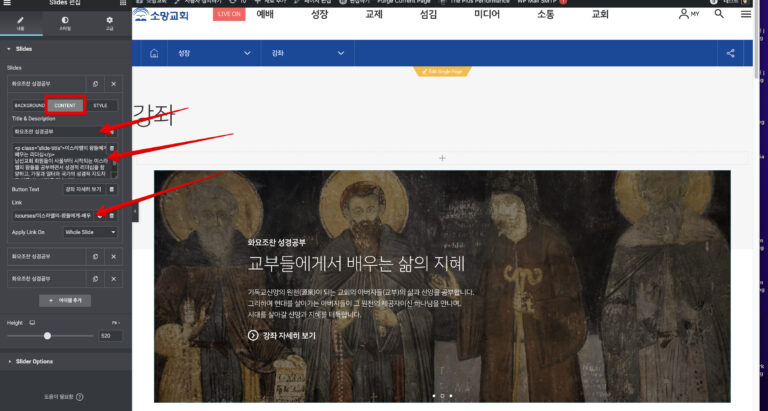Open the 미디어 menu
Image resolution: width=768 pixels, height=411 pixels.
[487, 14]
